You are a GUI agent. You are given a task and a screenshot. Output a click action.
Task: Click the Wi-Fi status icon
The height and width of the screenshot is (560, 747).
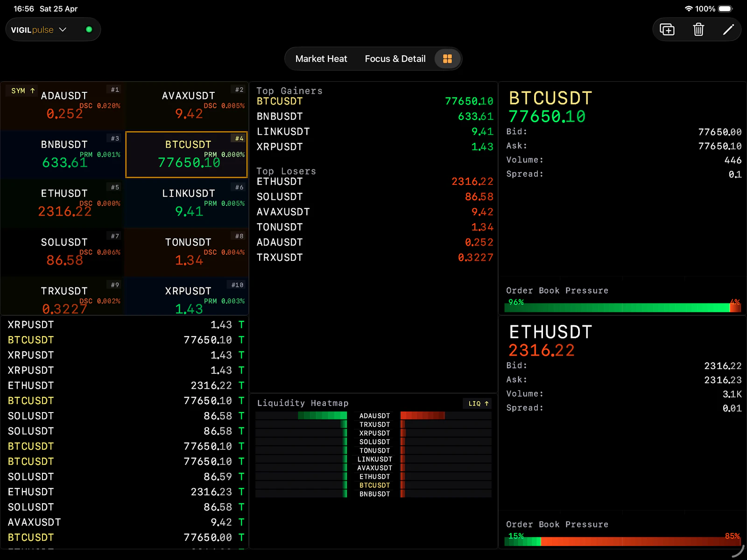[689, 8]
